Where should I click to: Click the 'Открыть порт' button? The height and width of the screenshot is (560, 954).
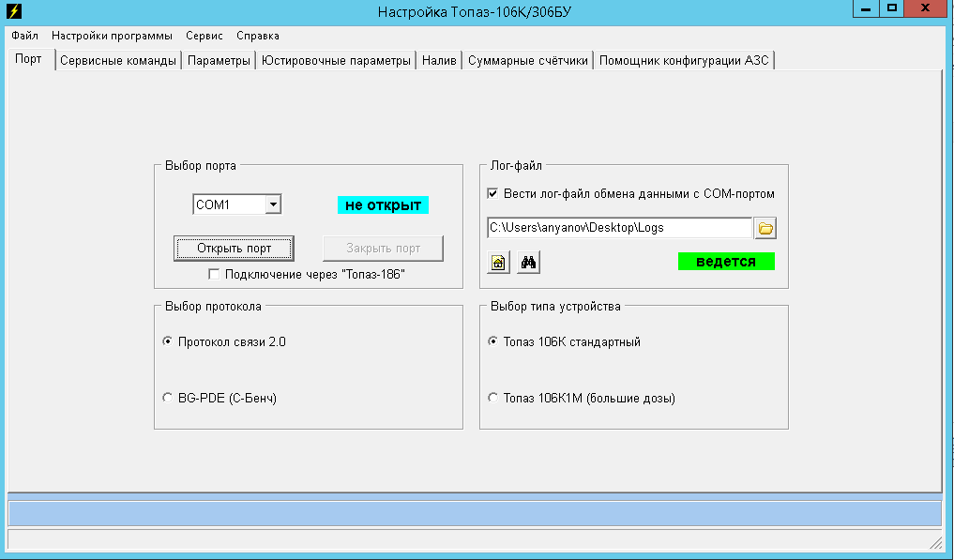pyautogui.click(x=235, y=249)
